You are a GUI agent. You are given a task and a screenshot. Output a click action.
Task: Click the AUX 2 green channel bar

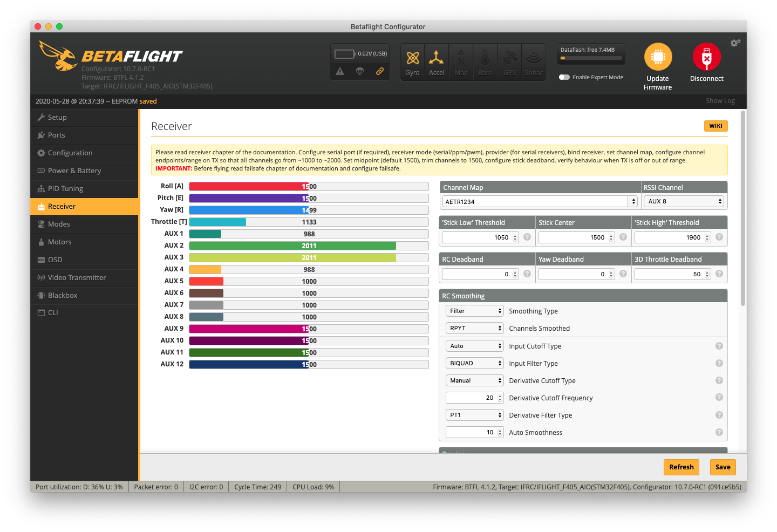point(309,245)
